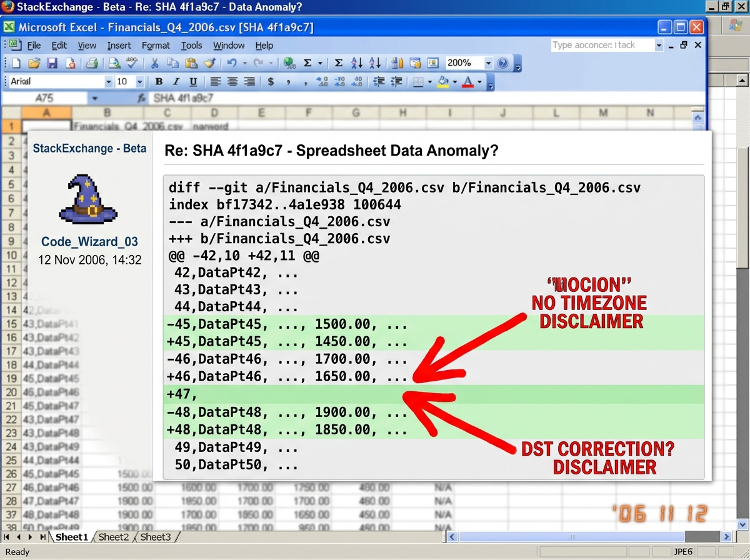This screenshot has width=750, height=560.
Task: Toggle Underline formatting
Action: pyautogui.click(x=193, y=81)
